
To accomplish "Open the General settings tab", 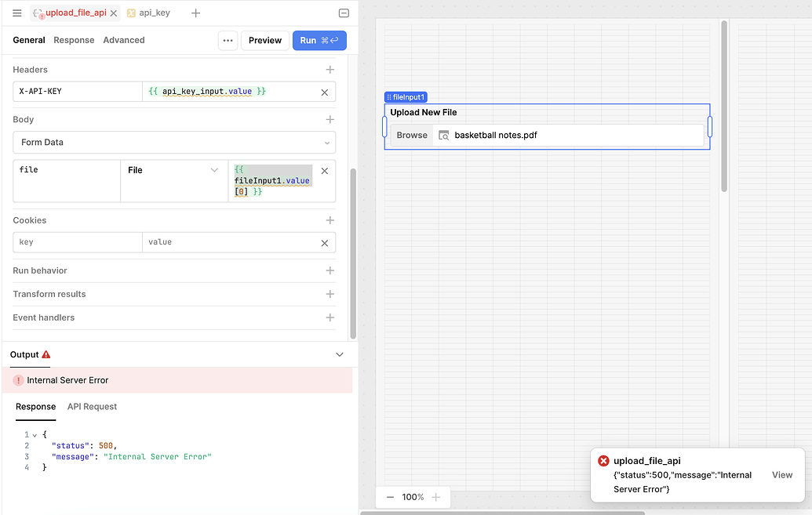I will [x=29, y=41].
